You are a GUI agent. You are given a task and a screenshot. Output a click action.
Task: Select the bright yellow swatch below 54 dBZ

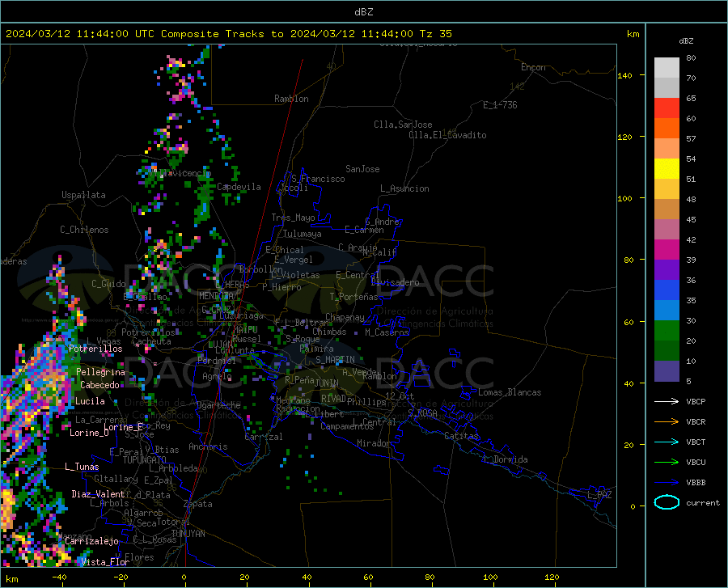pyautogui.click(x=667, y=169)
